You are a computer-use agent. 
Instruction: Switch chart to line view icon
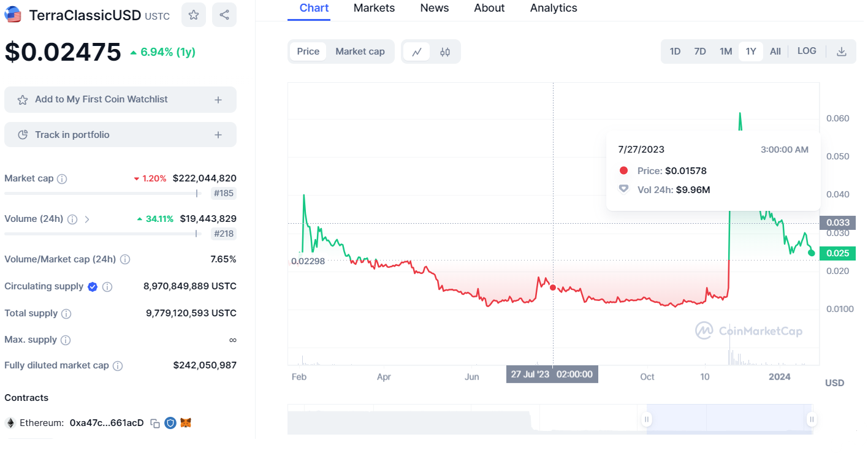[x=417, y=52]
